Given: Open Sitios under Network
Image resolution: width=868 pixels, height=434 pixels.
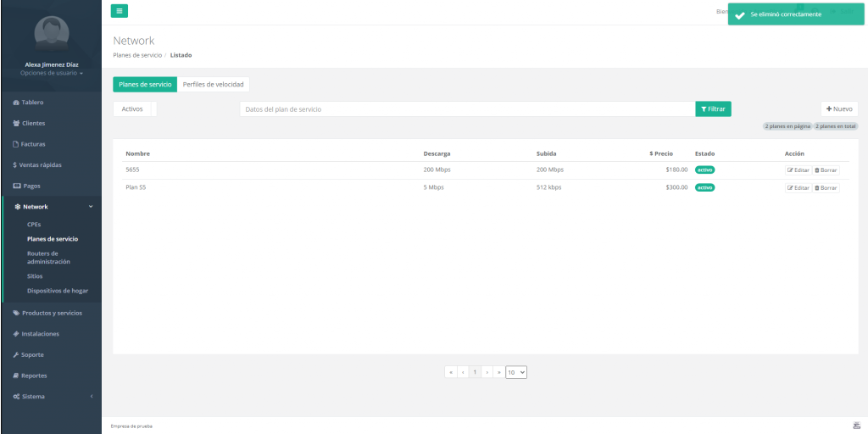Looking at the screenshot, I should (x=35, y=275).
